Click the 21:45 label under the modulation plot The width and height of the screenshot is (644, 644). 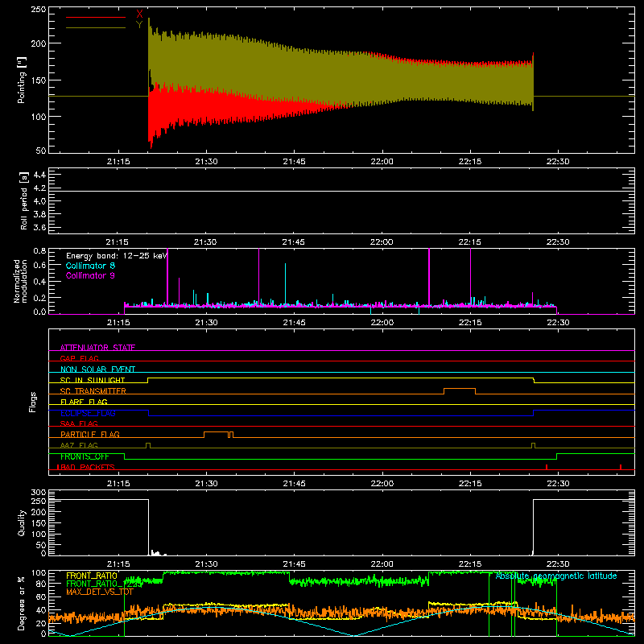click(294, 323)
